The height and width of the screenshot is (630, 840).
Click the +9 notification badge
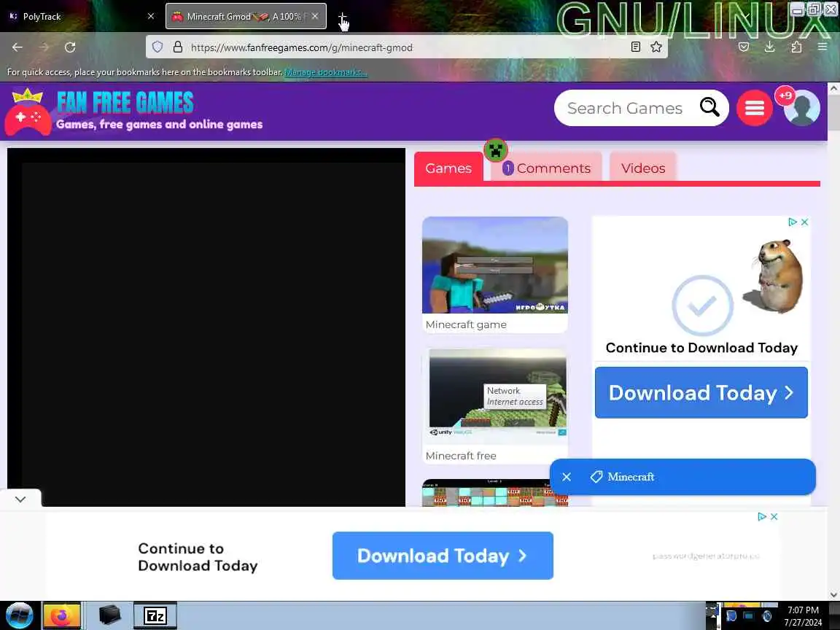pos(785,96)
